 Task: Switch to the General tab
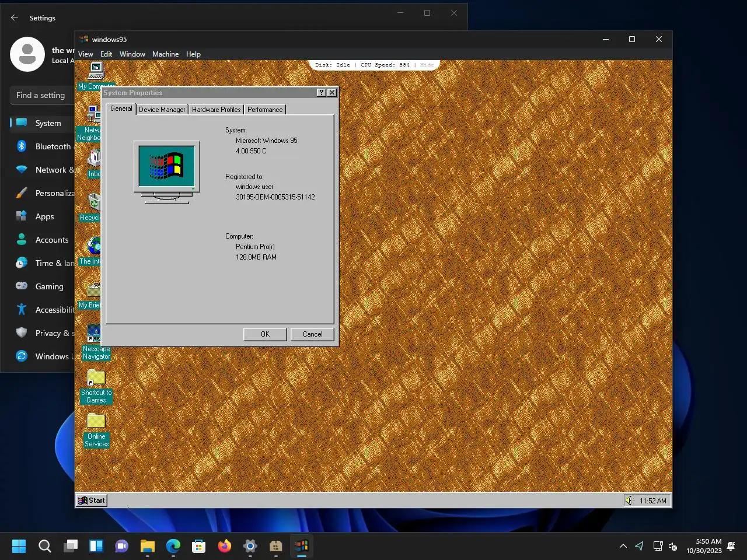pyautogui.click(x=121, y=108)
